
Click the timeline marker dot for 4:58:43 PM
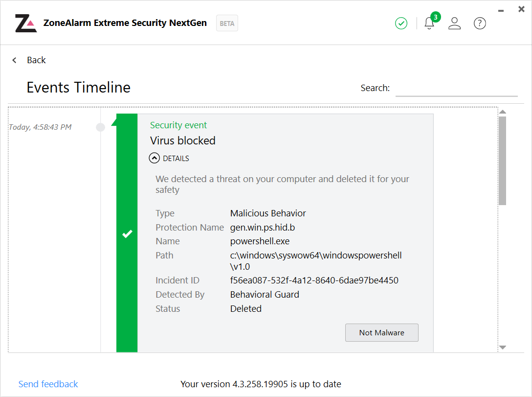pyautogui.click(x=100, y=127)
